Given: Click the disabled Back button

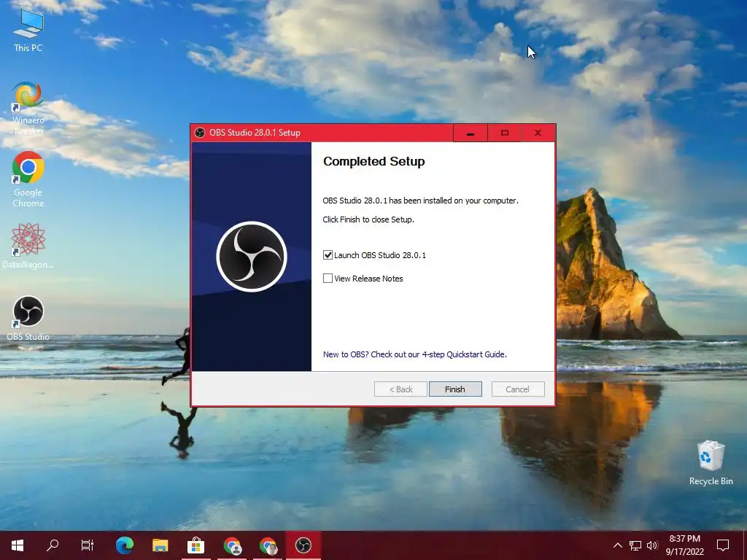Looking at the screenshot, I should pos(400,389).
